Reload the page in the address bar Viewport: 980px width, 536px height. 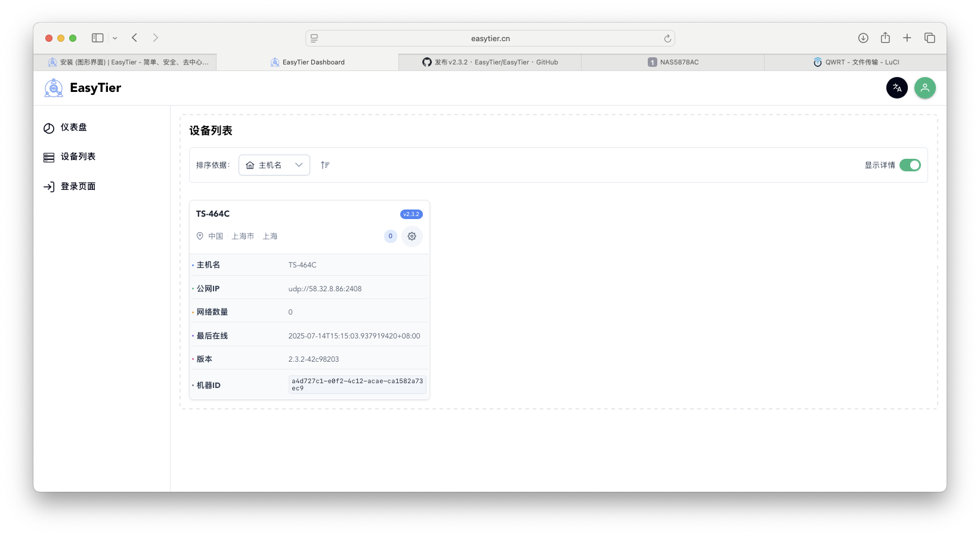[667, 39]
